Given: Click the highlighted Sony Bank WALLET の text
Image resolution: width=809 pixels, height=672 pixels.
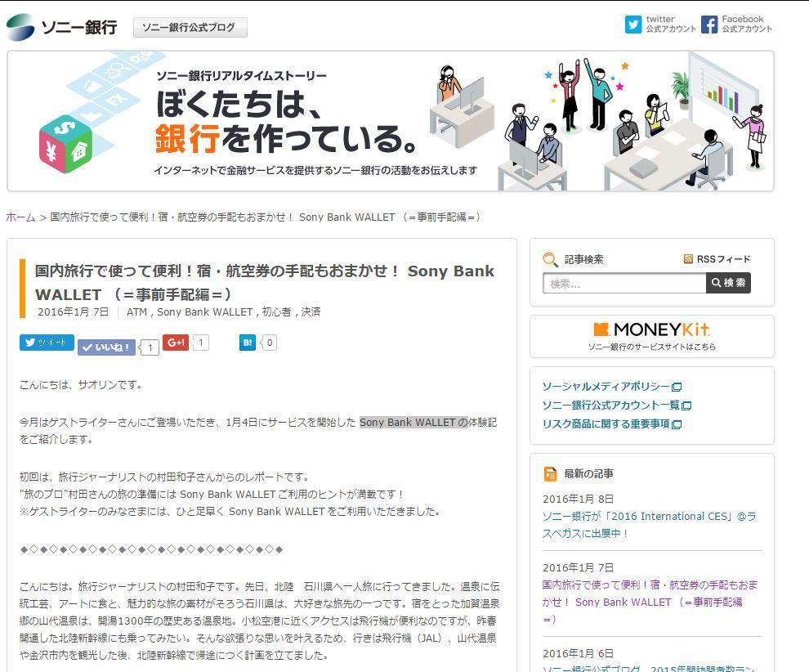Looking at the screenshot, I should pos(413,422).
